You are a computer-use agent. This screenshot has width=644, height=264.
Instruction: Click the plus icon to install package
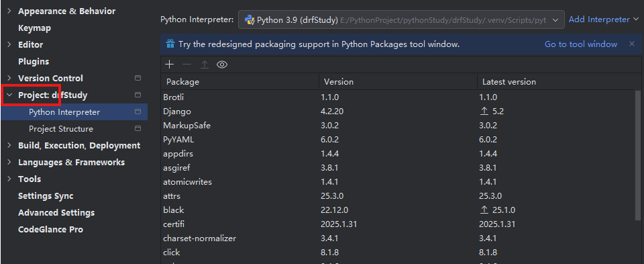point(169,64)
